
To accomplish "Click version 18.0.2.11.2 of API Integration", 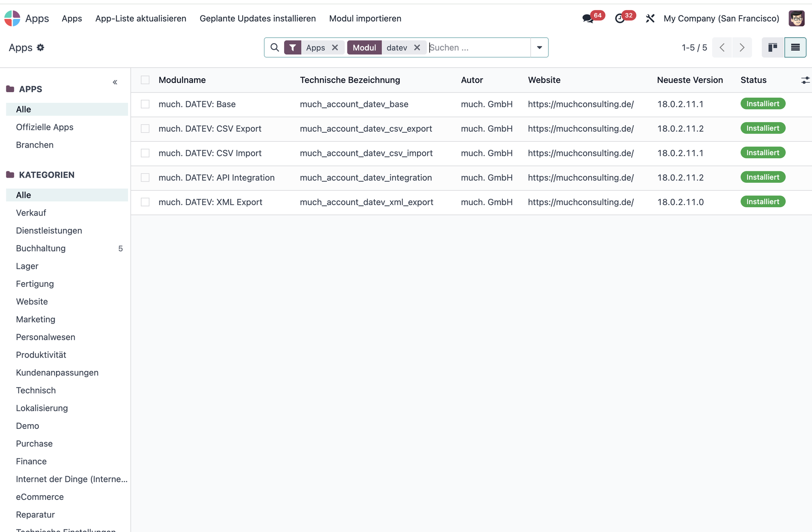I will pos(680,178).
